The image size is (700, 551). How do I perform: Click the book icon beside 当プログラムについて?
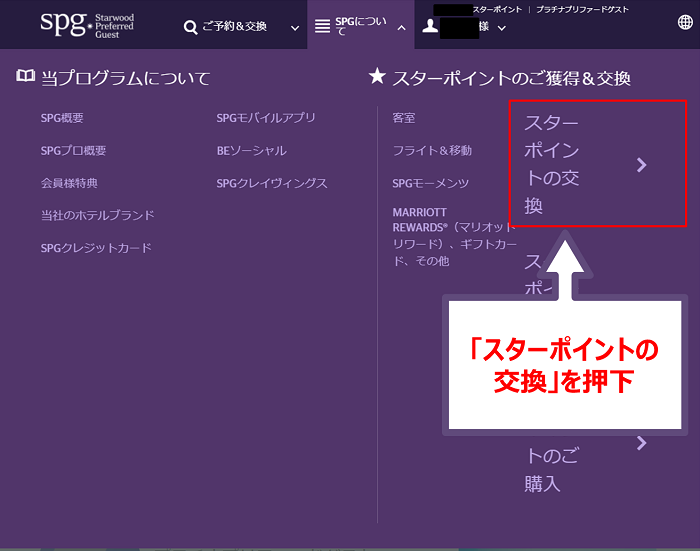pos(25,76)
